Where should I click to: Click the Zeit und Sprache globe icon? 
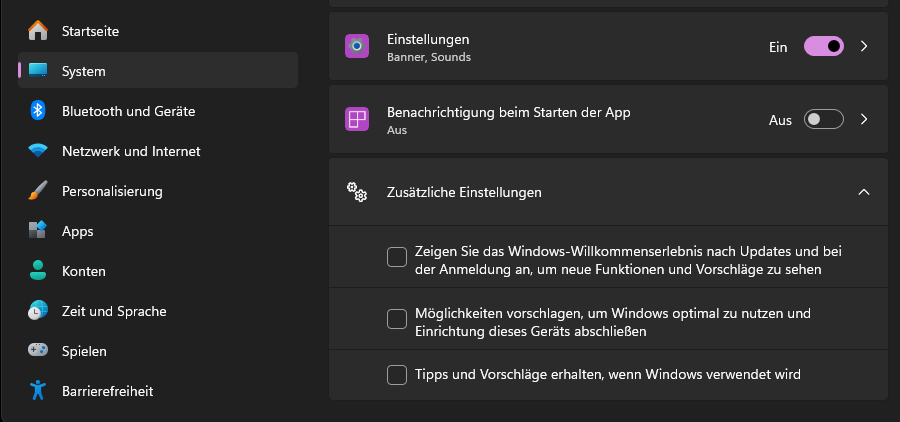(38, 311)
